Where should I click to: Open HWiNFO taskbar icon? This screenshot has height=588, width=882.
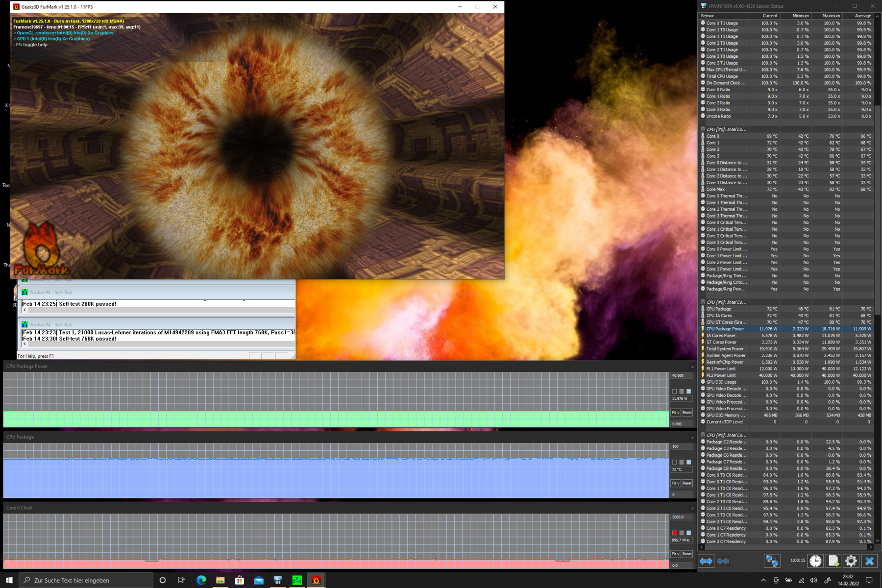coord(278,580)
